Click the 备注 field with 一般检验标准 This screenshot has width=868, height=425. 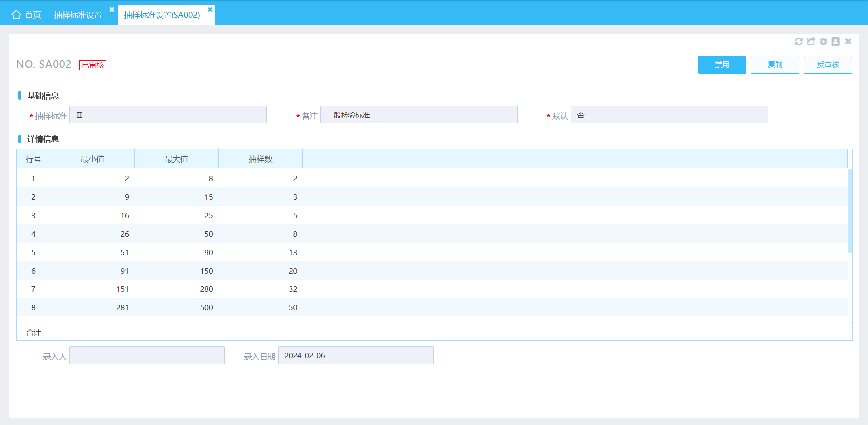point(419,115)
